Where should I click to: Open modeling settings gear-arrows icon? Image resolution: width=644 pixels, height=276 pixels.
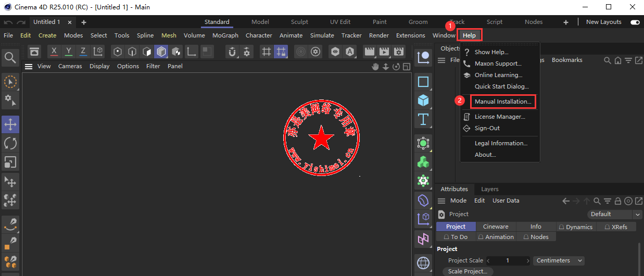point(247,52)
